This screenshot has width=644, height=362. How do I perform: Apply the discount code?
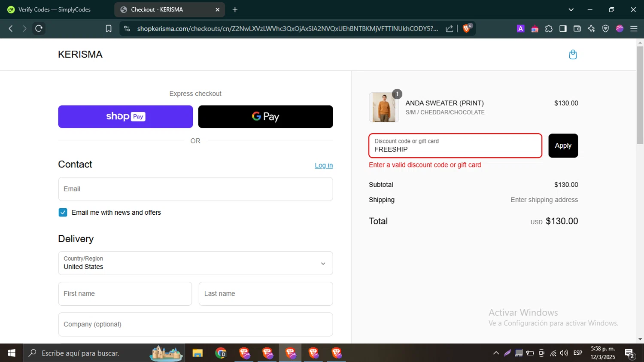tap(563, 146)
